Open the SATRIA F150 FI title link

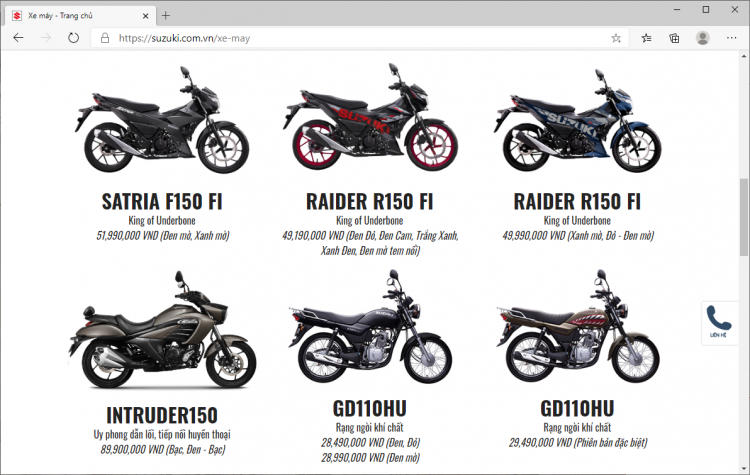tap(162, 201)
